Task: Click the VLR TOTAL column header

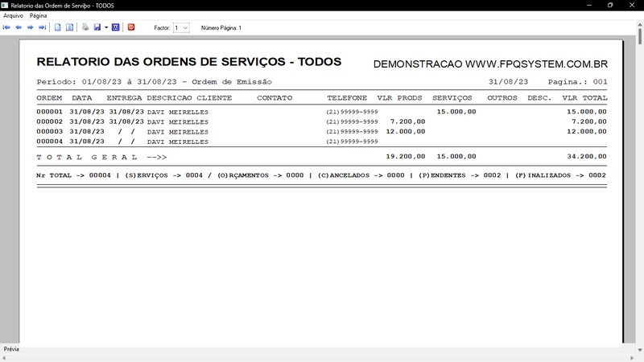Action: click(x=585, y=98)
